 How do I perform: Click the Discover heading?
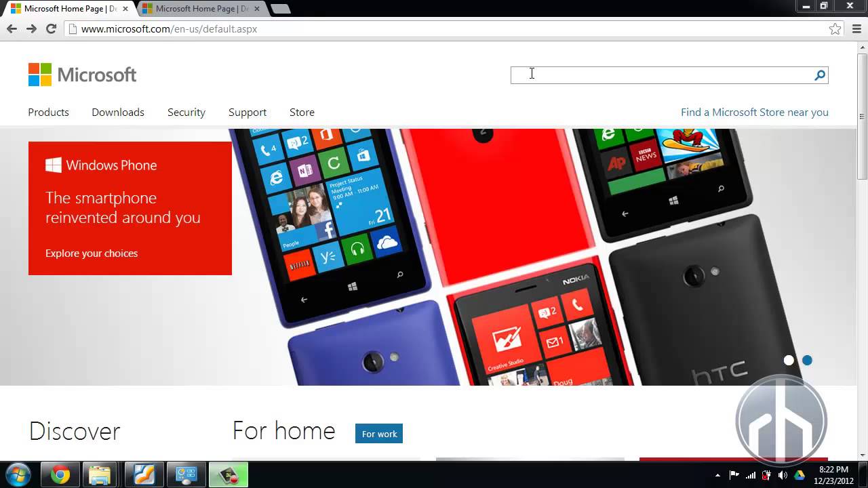(x=75, y=432)
